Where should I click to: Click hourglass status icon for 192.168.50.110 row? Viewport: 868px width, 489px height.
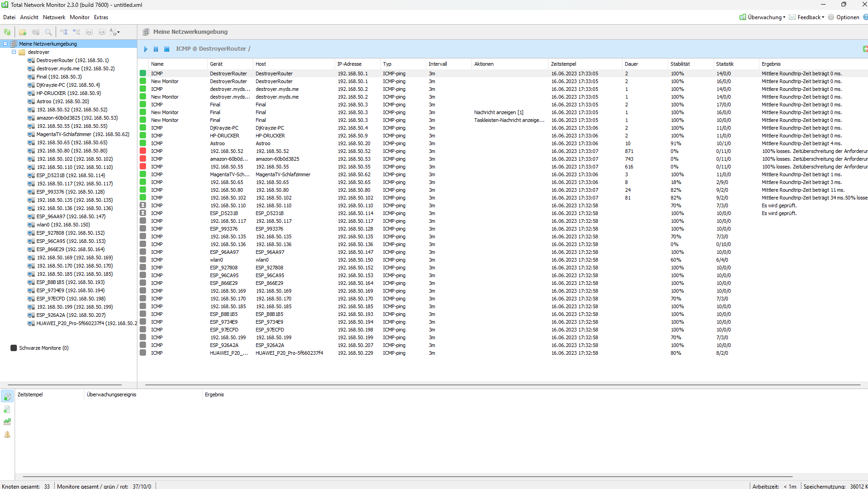tap(143, 205)
